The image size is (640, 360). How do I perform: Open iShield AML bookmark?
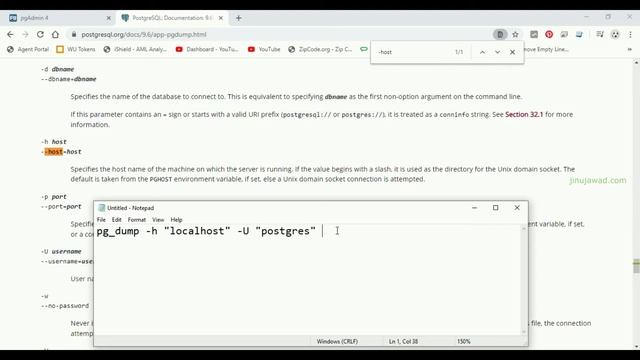135,49
